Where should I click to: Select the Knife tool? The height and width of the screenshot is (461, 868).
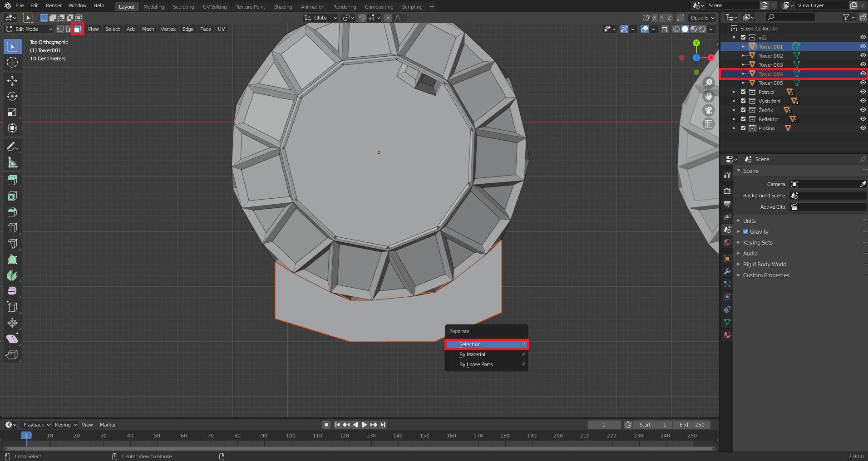[x=12, y=244]
